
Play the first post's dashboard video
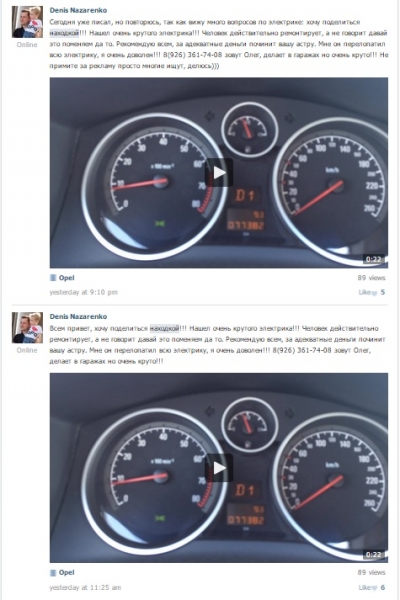[219, 173]
